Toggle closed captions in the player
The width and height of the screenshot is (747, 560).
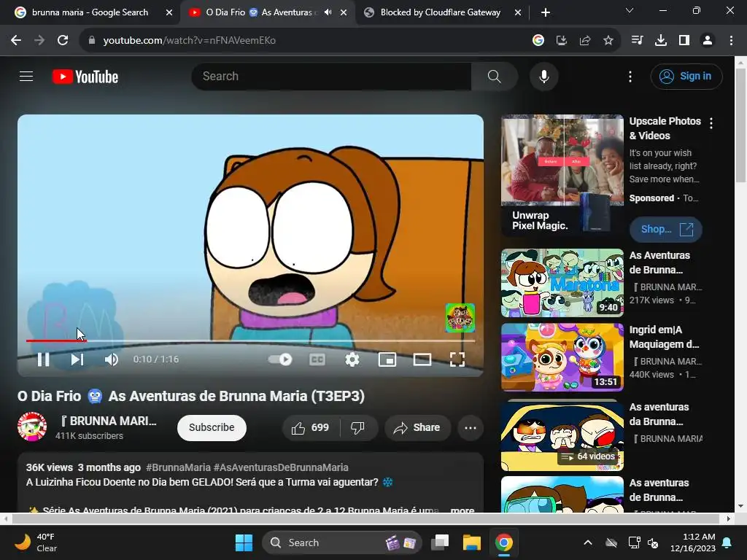(317, 359)
